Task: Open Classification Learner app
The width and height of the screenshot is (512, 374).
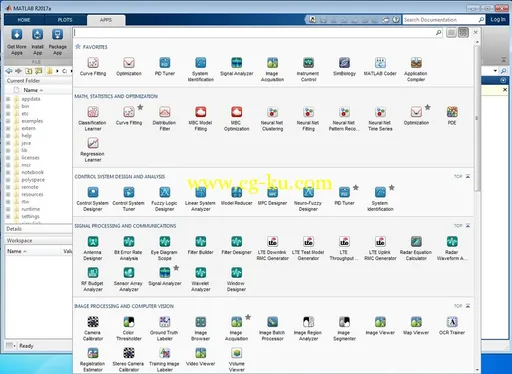Action: [x=93, y=118]
